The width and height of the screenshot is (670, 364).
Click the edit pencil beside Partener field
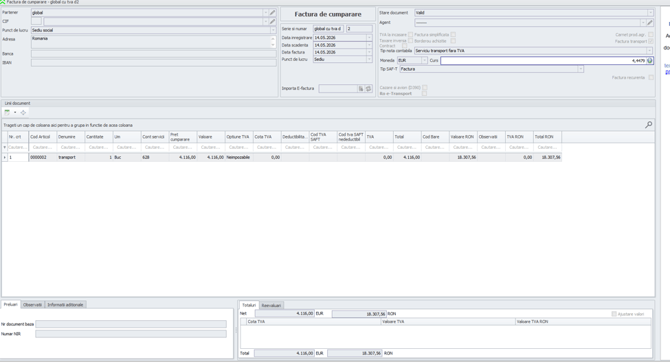272,13
